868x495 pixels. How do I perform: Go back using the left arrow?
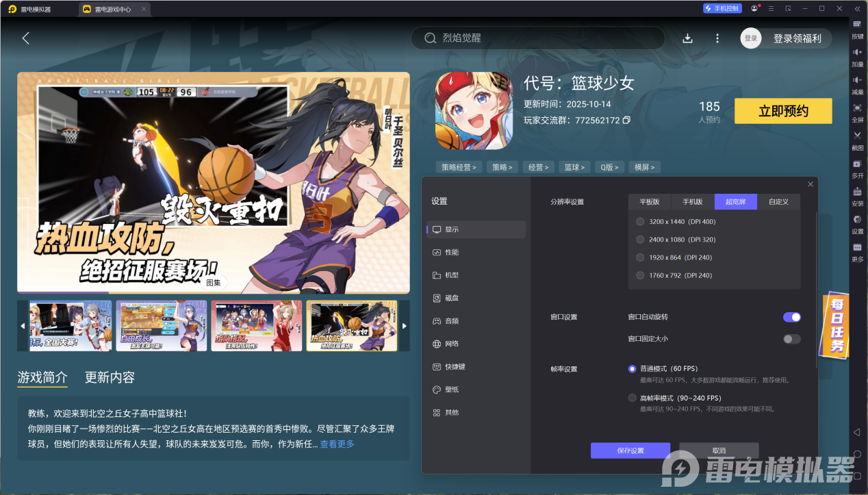pyautogui.click(x=26, y=38)
